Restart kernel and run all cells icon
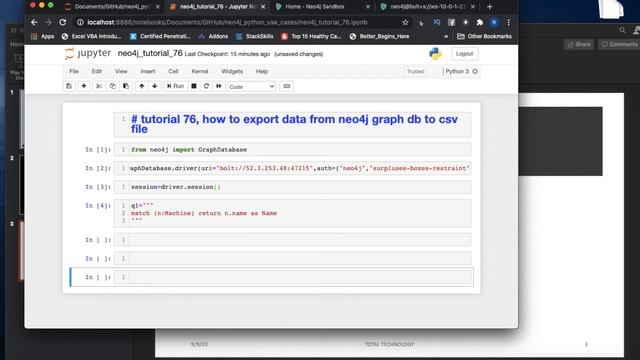Viewport: 640px width, 360px height. [x=219, y=86]
